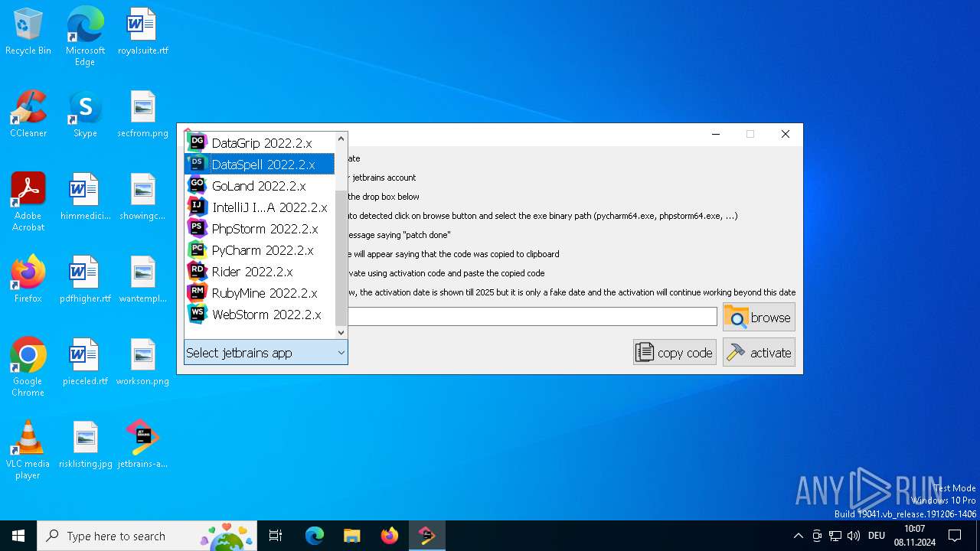
Task: Select IntelliJ IDEA 2022.2.x option
Action: coord(260,207)
